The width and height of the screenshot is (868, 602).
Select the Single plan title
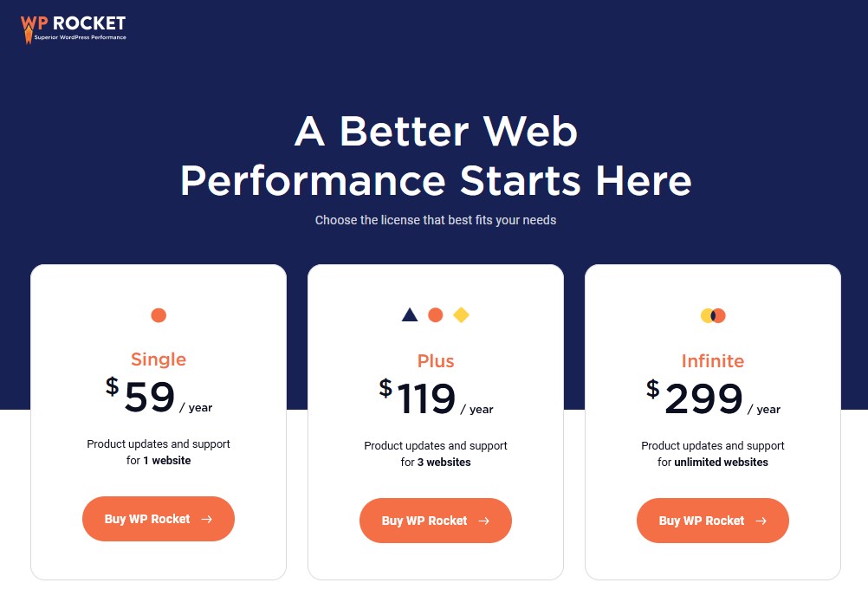click(x=159, y=359)
